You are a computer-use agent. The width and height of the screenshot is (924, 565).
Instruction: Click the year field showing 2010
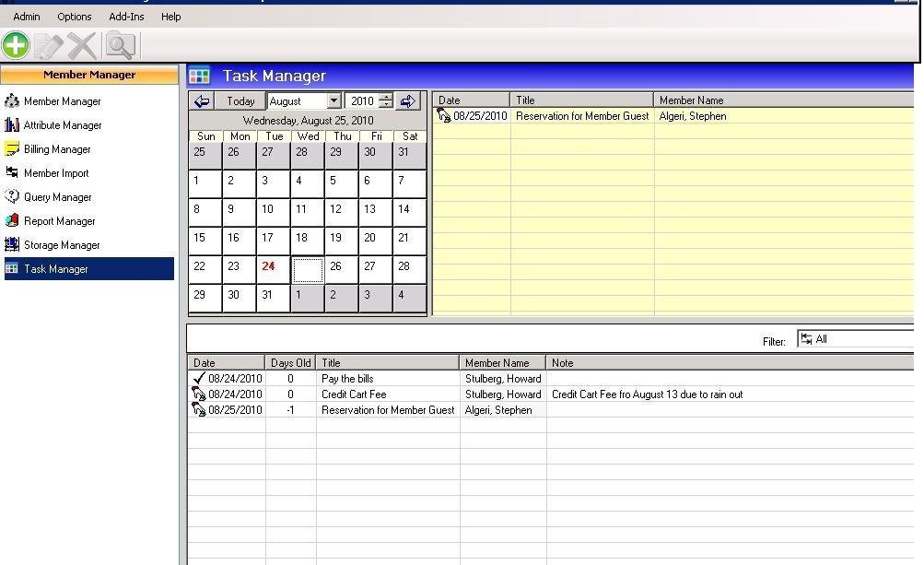[x=362, y=100]
